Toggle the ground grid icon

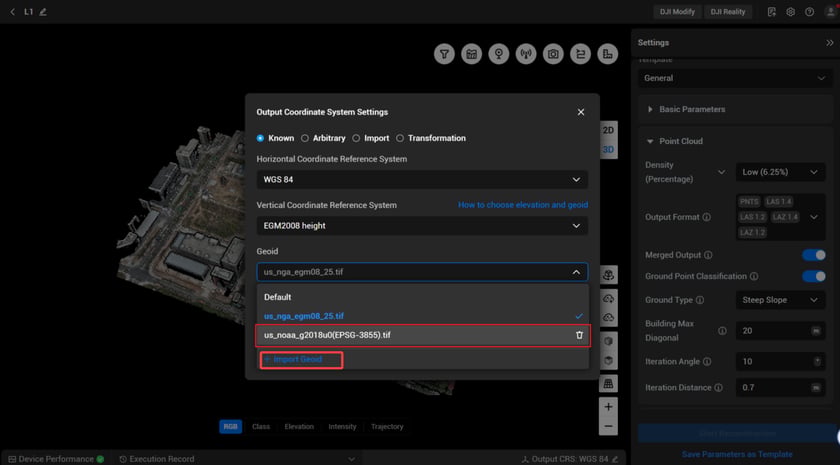click(608, 384)
